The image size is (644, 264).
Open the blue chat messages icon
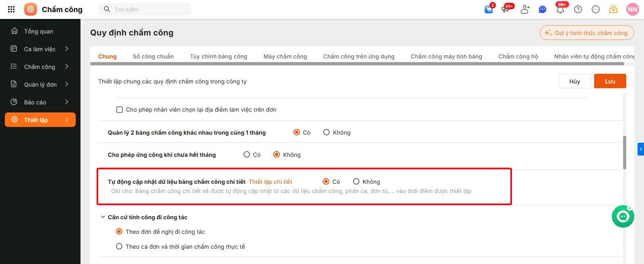(x=543, y=9)
